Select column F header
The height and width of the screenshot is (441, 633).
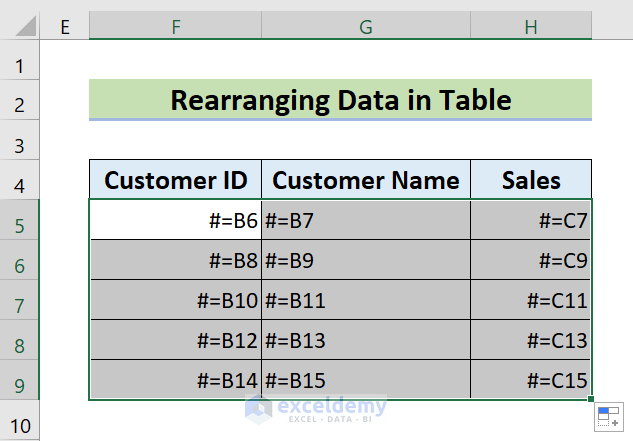[175, 27]
